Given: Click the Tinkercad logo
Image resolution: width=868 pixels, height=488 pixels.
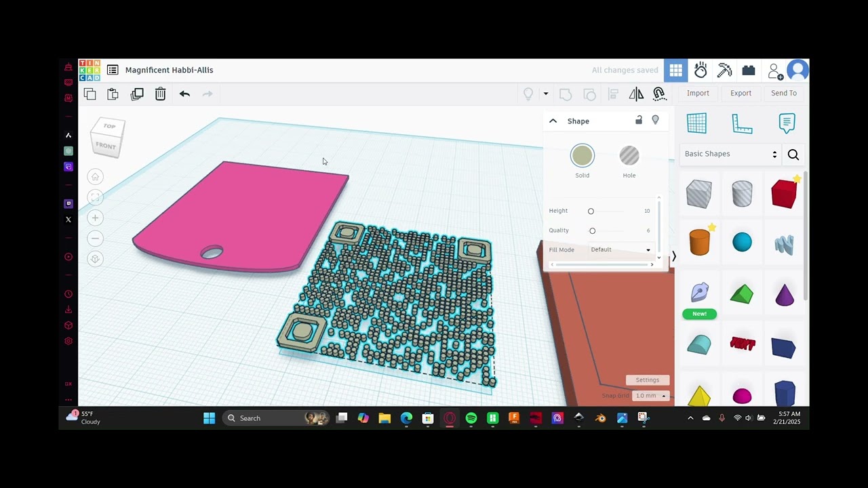Looking at the screenshot, I should click(x=90, y=70).
